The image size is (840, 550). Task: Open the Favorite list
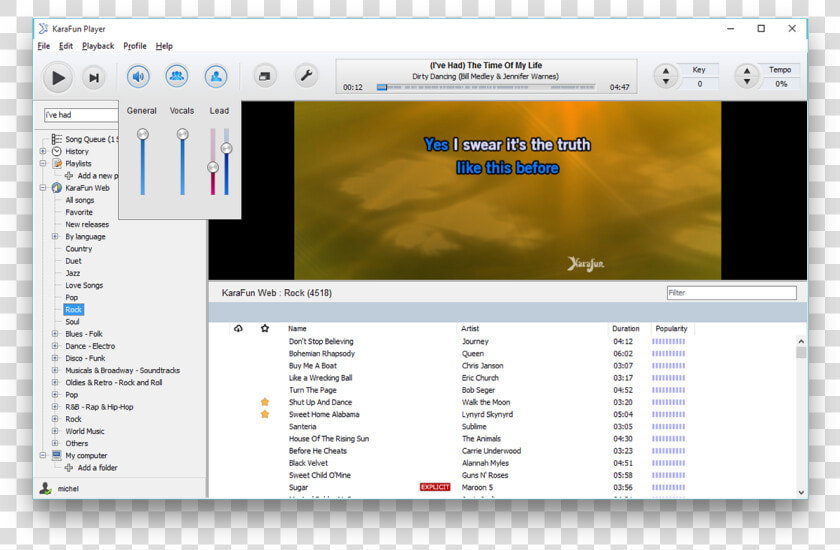pyautogui.click(x=79, y=212)
